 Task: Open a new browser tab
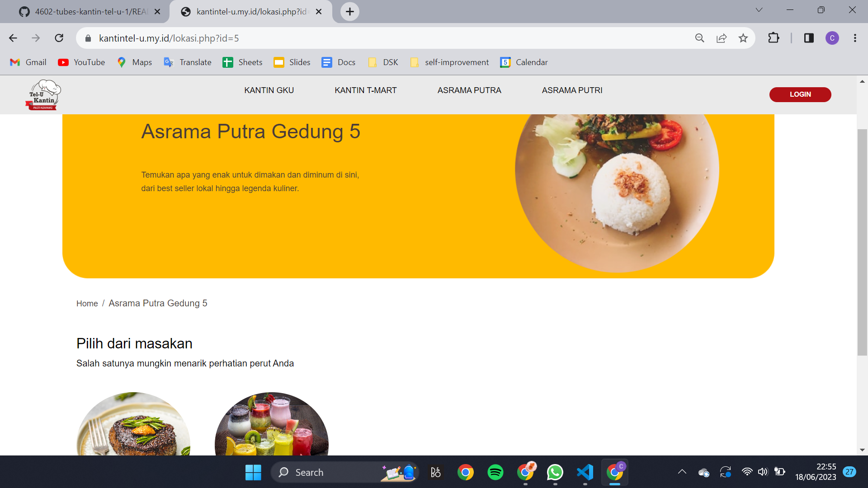tap(350, 12)
